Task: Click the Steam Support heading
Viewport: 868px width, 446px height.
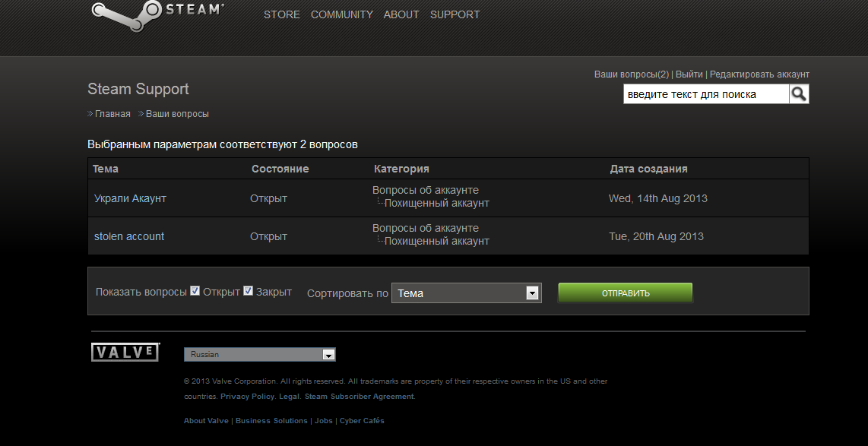Action: pos(138,89)
